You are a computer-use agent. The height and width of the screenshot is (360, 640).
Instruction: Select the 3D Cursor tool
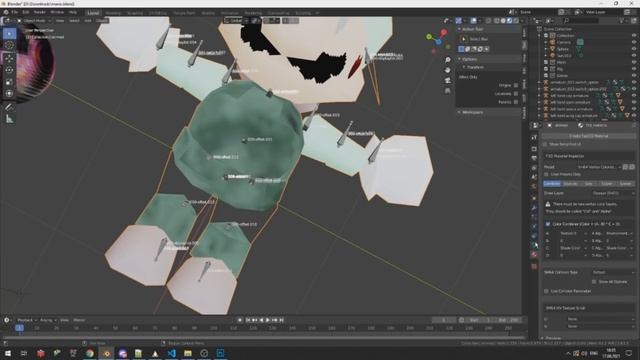tap(9, 45)
